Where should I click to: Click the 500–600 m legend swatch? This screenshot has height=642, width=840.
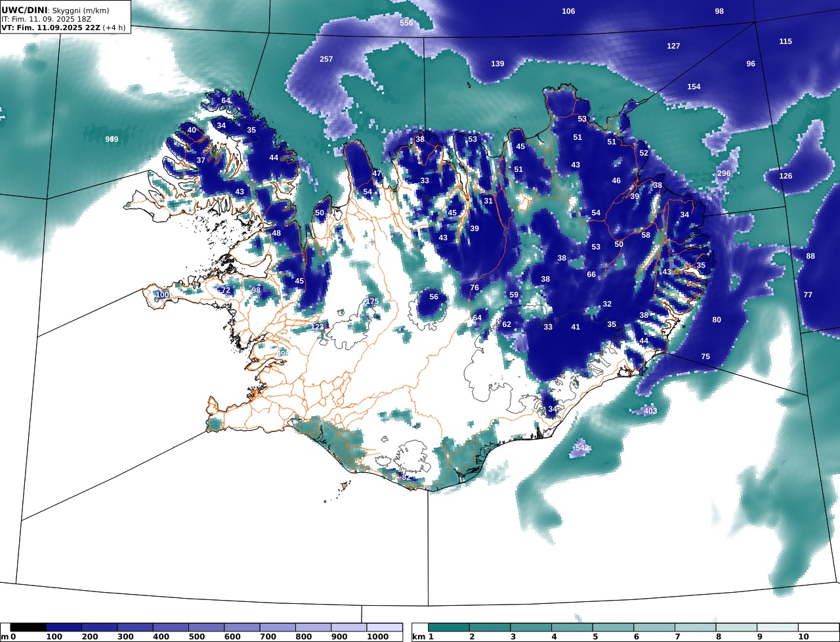pyautogui.click(x=206, y=628)
